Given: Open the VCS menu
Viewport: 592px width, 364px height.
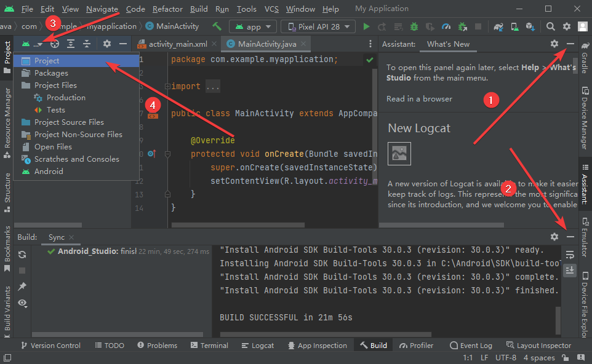Looking at the screenshot, I should [x=271, y=9].
